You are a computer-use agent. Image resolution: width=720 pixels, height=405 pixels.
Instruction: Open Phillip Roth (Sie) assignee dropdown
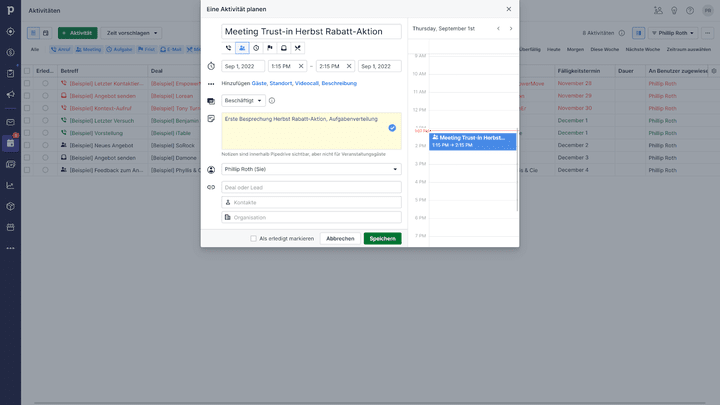311,169
